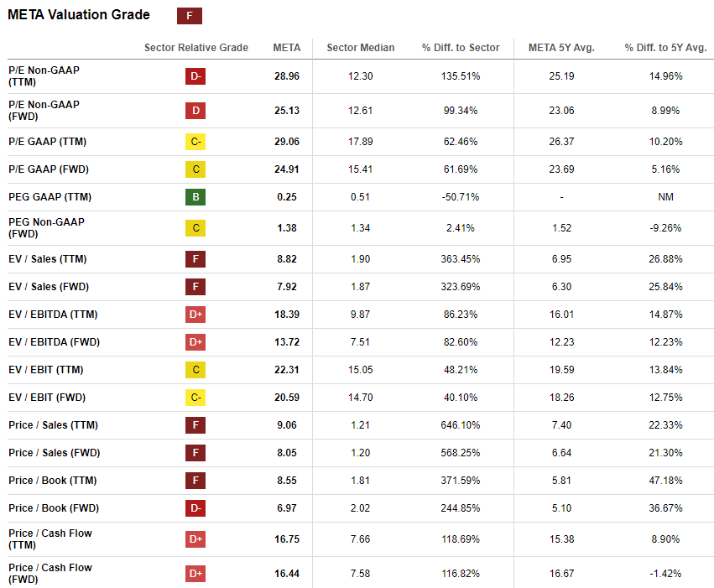Open the EV / Sales (FWD) metric label
The image size is (714, 588).
pos(47,286)
